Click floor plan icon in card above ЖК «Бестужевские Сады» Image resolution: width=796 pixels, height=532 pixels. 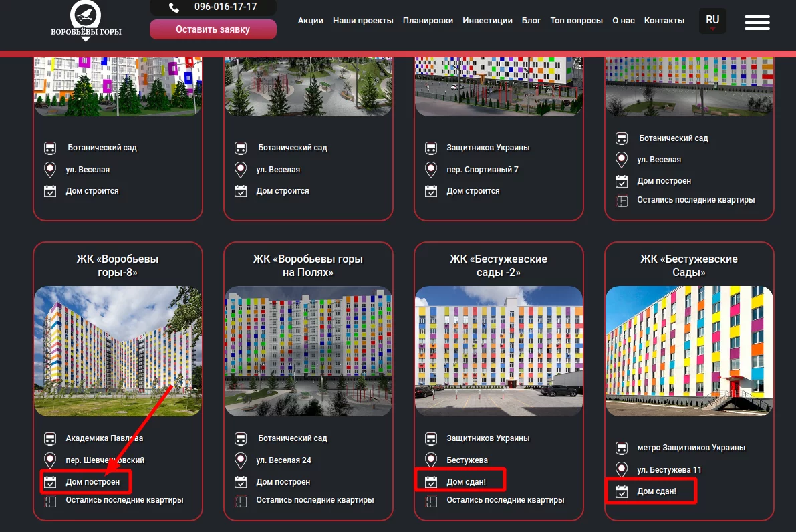[x=622, y=202]
